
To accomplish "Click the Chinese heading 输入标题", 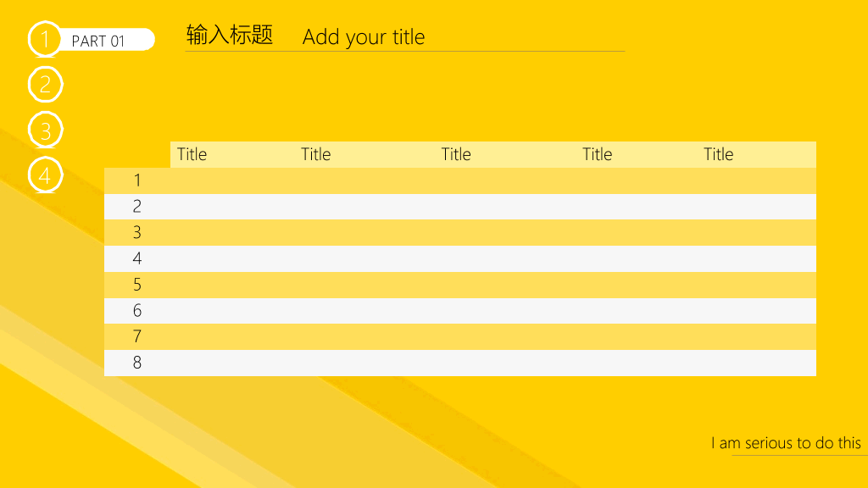I will click(x=230, y=35).
